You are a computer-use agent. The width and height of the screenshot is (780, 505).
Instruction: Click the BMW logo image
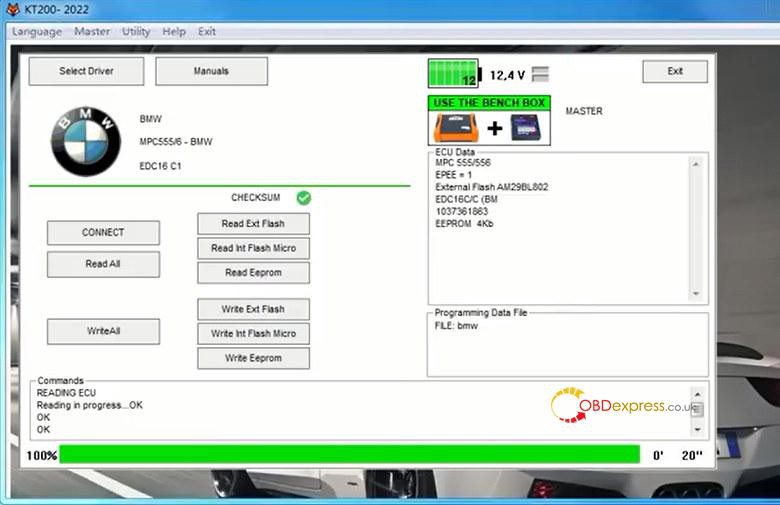tap(86, 141)
